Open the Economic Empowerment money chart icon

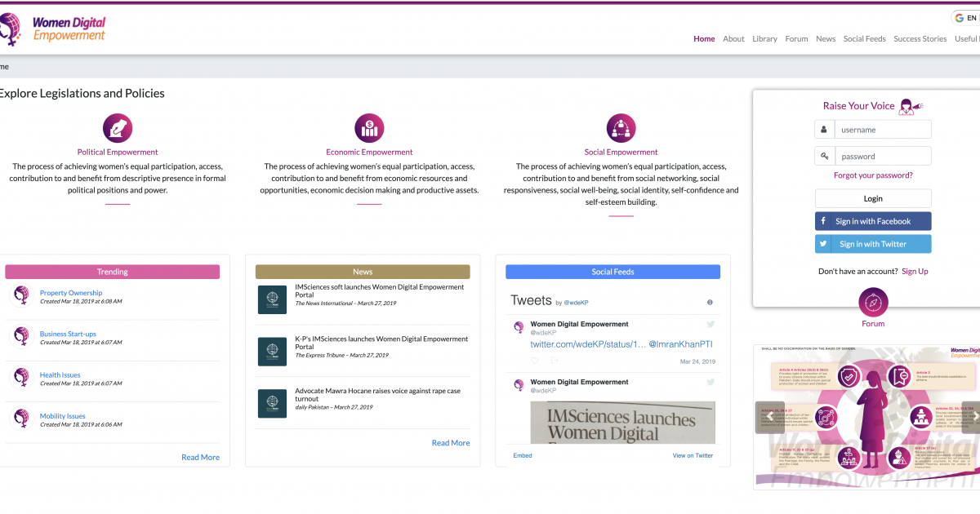(x=369, y=128)
